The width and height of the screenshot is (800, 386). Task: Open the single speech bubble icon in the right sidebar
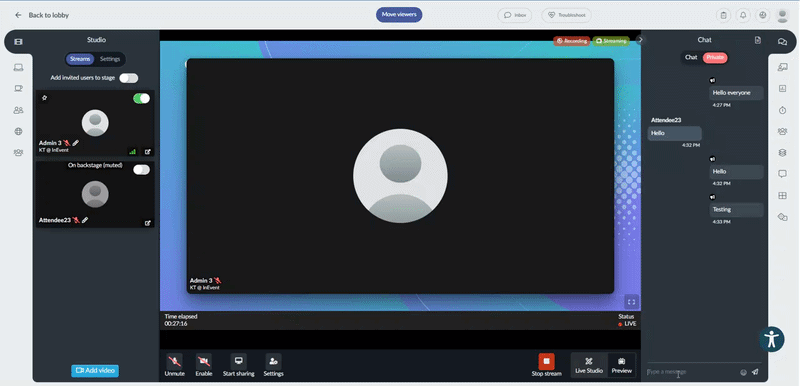point(782,174)
